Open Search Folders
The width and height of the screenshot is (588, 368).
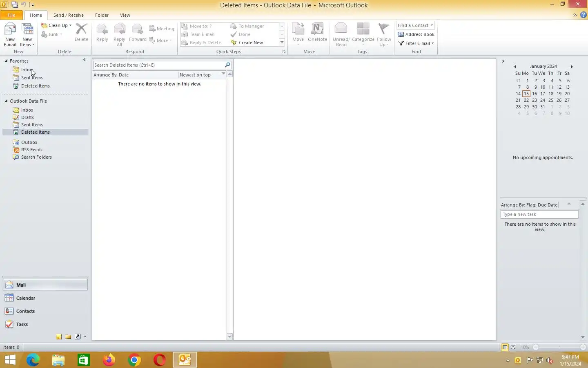(36, 157)
